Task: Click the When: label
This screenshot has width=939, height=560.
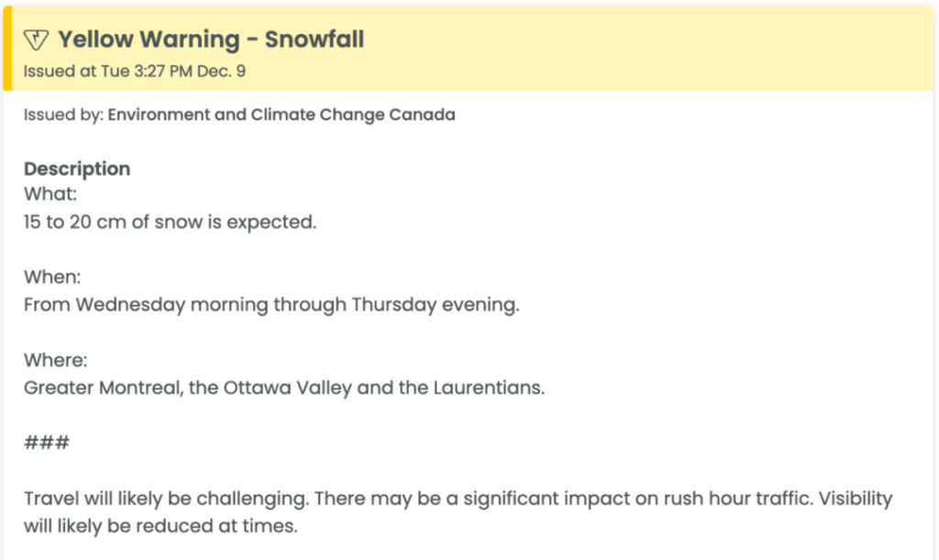Action: (x=52, y=277)
